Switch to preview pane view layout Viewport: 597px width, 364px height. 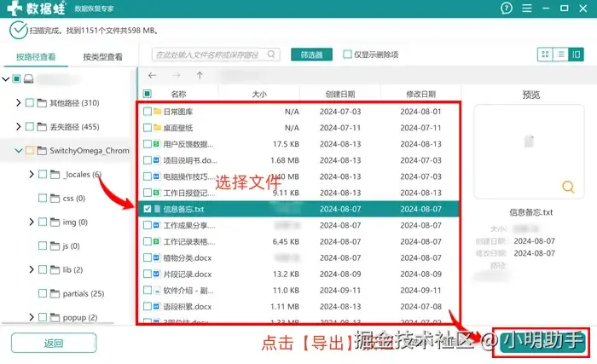point(576,55)
